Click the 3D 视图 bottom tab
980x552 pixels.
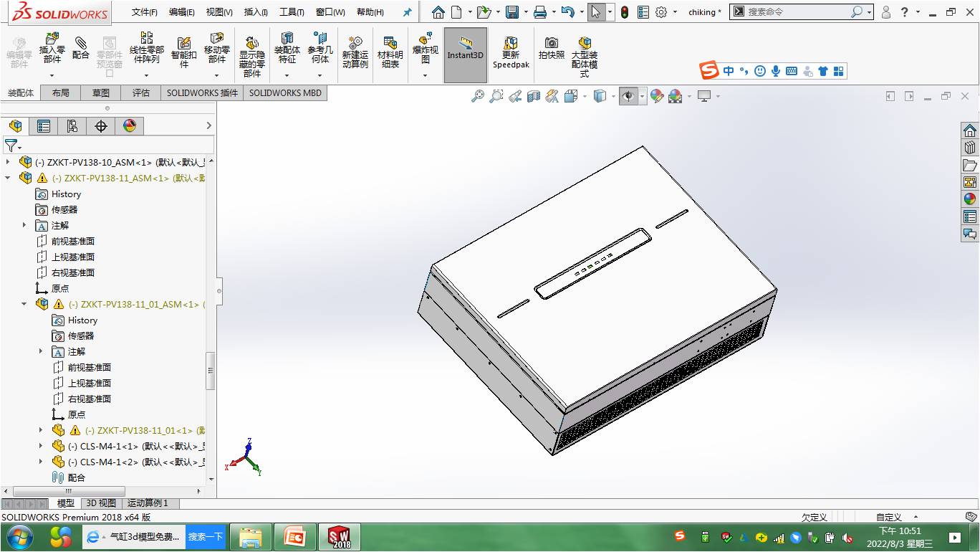(101, 503)
